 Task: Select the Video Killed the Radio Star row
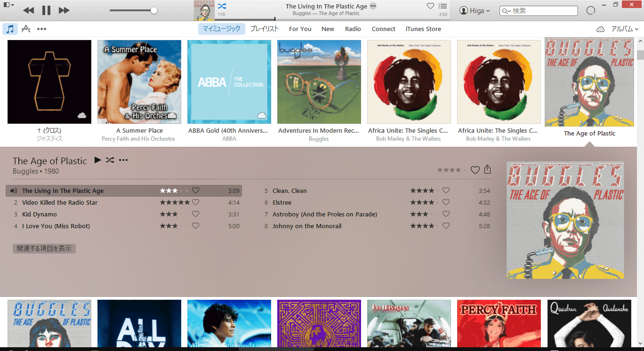124,202
